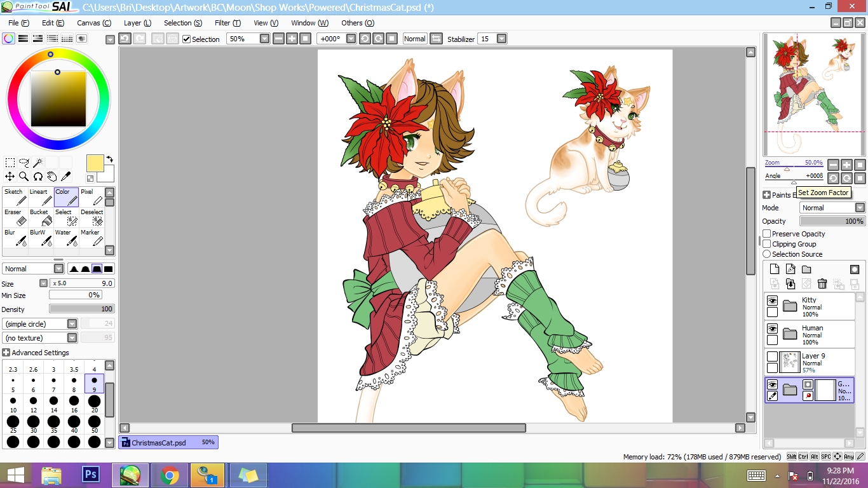Image resolution: width=868 pixels, height=488 pixels.
Task: Select the hand pan tool
Action: pos(52,177)
